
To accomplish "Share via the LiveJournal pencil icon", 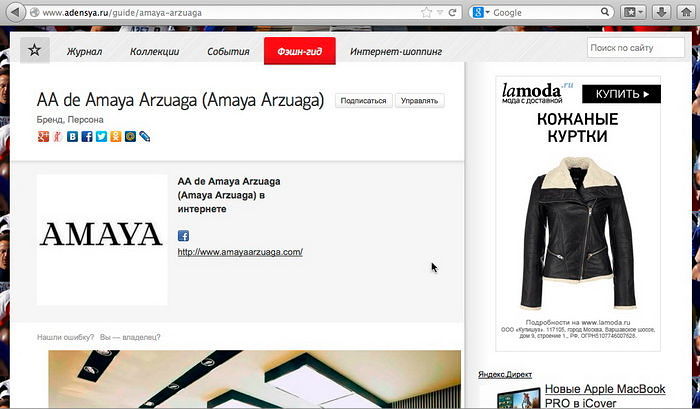I will coord(145,136).
